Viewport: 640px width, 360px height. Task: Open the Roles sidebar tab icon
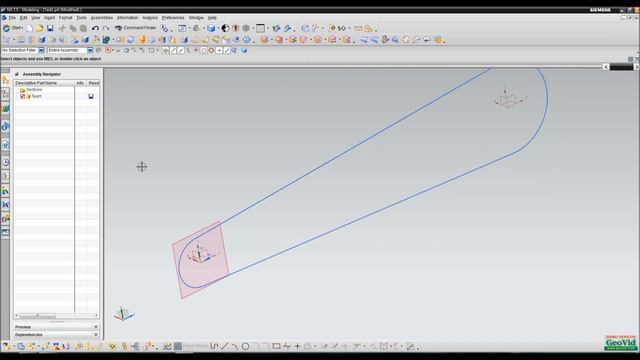5,219
